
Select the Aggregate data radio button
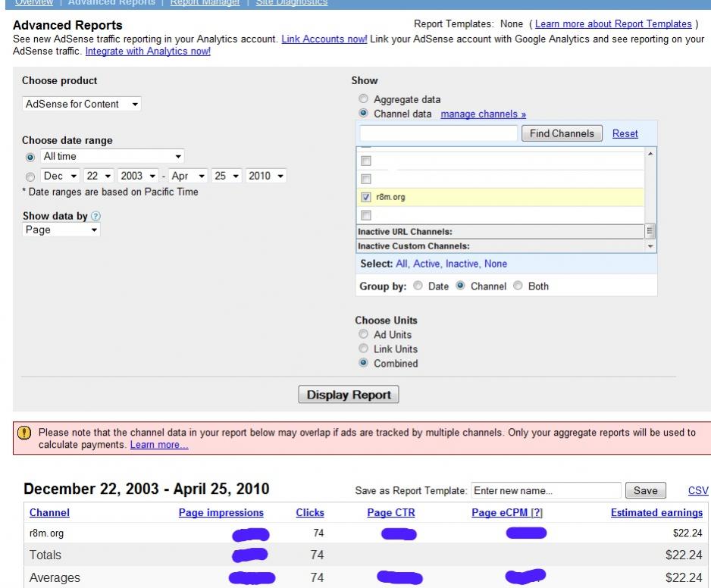364,99
